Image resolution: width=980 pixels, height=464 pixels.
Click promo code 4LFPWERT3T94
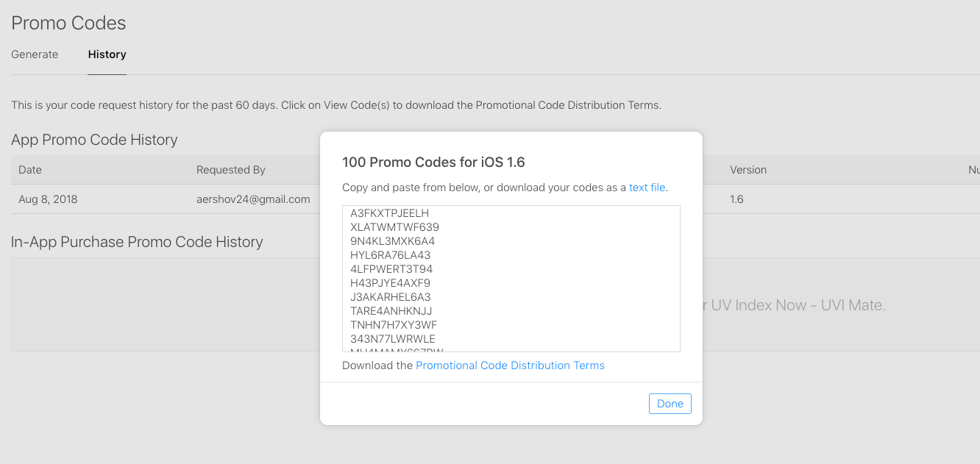coord(391,269)
